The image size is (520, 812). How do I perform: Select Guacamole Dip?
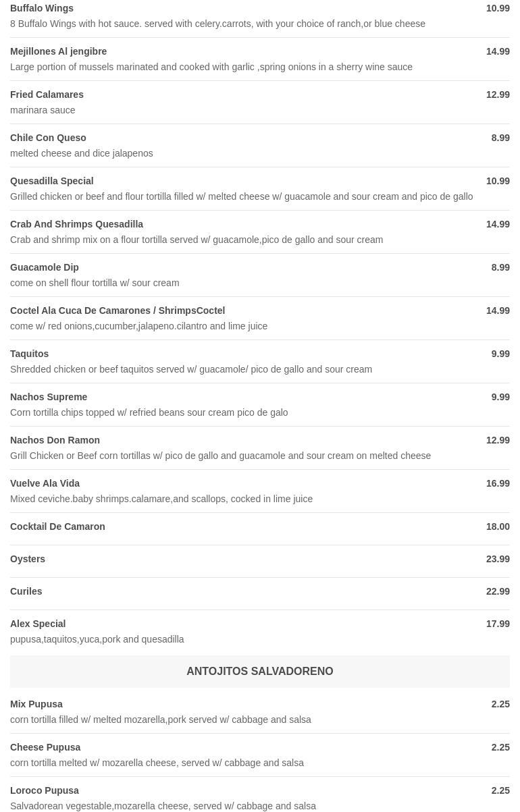pyautogui.click(x=45, y=267)
